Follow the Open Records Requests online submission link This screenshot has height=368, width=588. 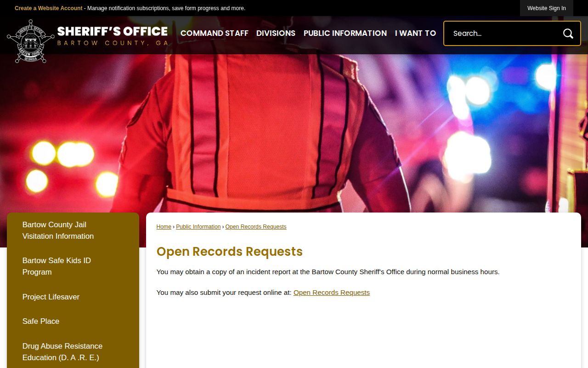pyautogui.click(x=332, y=293)
